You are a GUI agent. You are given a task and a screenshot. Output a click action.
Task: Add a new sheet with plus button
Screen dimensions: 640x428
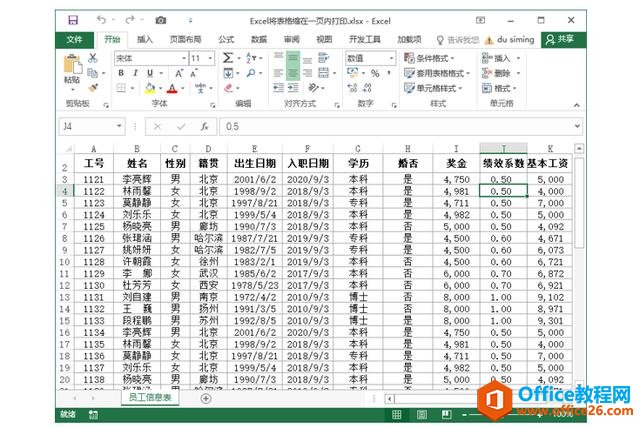(x=206, y=399)
